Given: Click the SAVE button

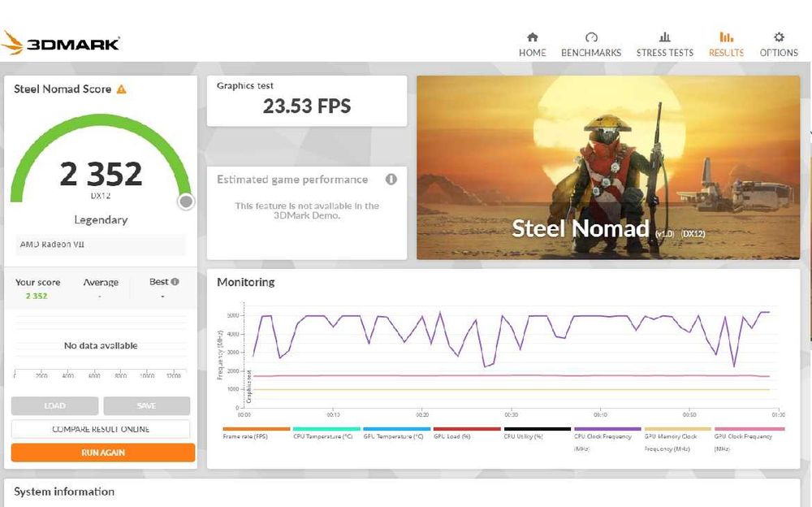Looking at the screenshot, I should pos(146,406).
